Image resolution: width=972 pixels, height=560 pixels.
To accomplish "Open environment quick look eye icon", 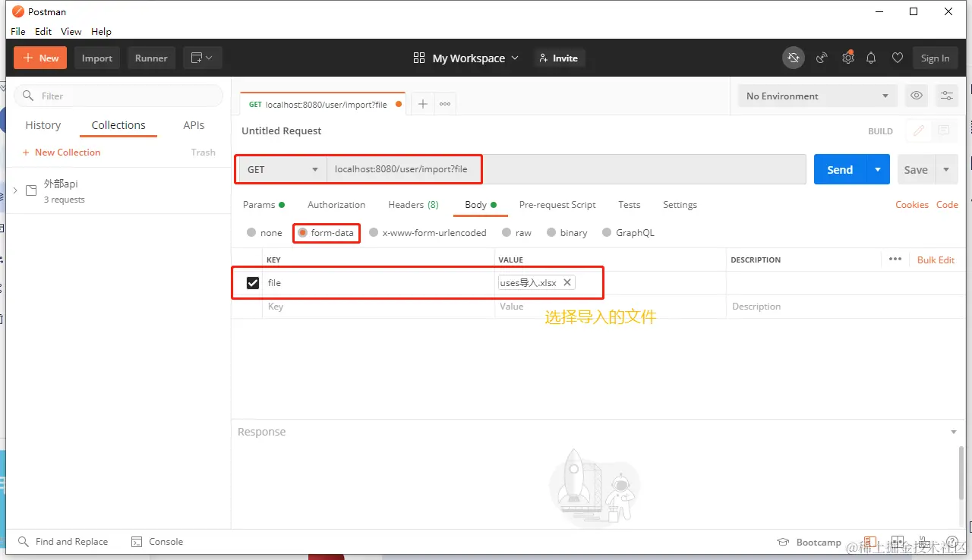I will click(x=917, y=96).
